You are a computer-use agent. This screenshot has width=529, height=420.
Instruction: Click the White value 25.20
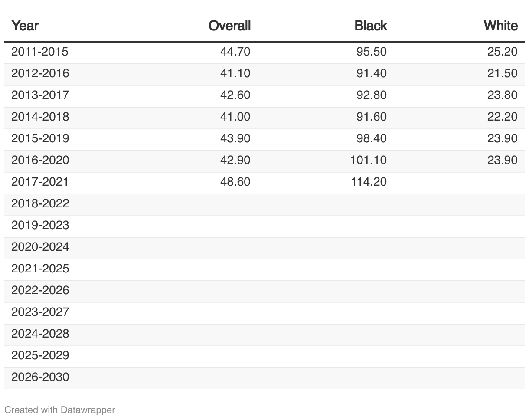(502, 52)
